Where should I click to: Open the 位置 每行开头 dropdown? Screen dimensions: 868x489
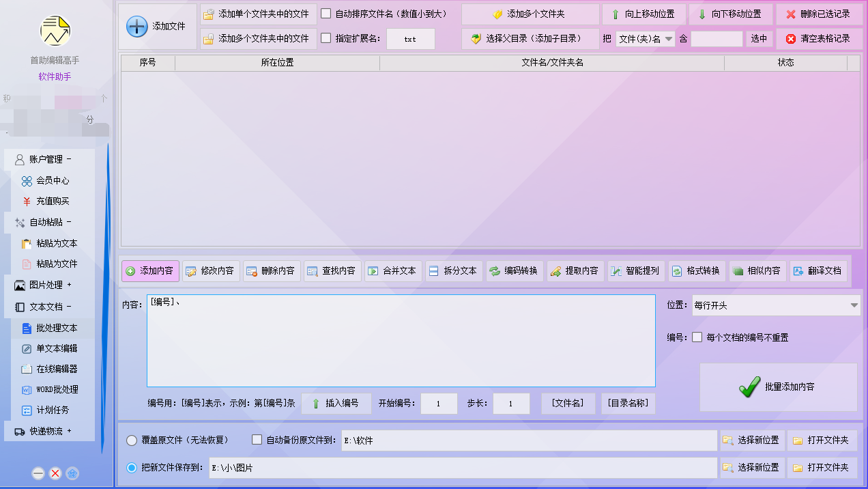(775, 306)
